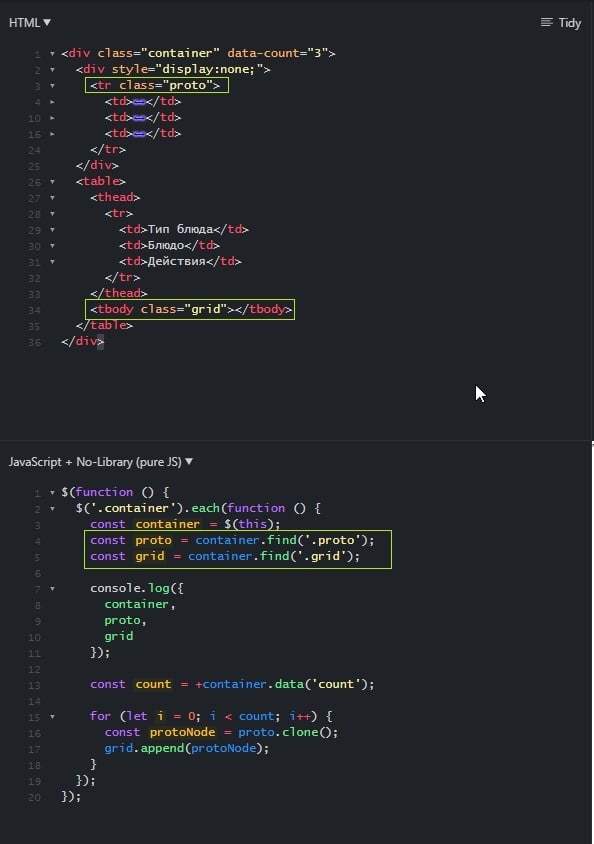594x844 pixels.
Task: Click 'console.log' on JS line 7
Action: [130, 588]
